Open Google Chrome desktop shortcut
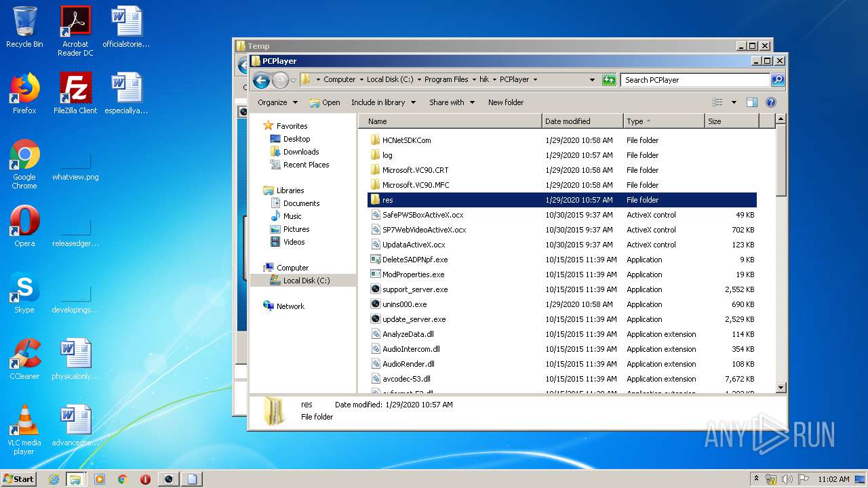This screenshot has width=868, height=488. [24, 164]
